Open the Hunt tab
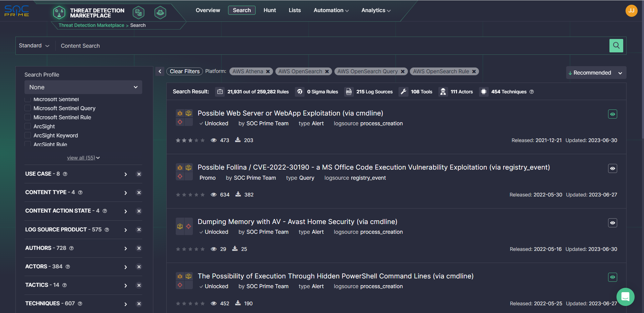This screenshot has width=644, height=313. [x=270, y=10]
